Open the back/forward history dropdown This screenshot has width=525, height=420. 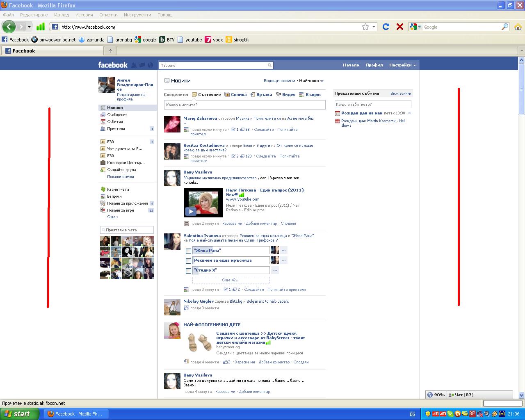[x=29, y=27]
